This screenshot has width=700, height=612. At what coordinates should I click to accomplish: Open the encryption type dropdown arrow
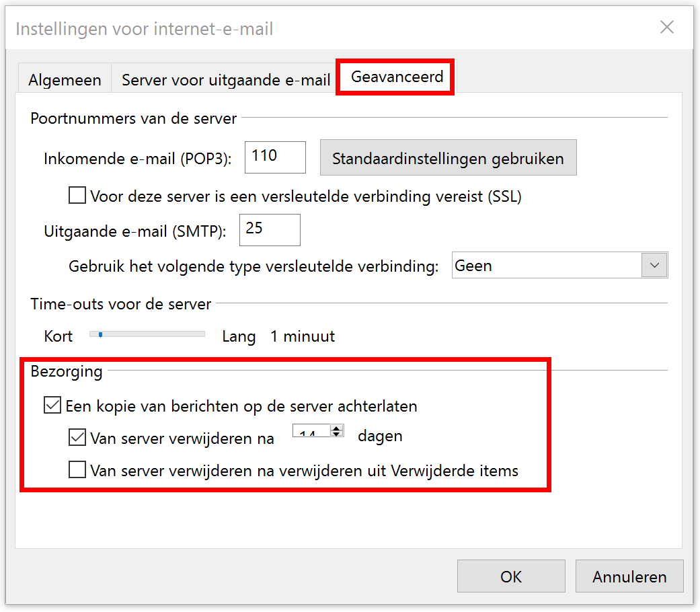[x=654, y=266]
